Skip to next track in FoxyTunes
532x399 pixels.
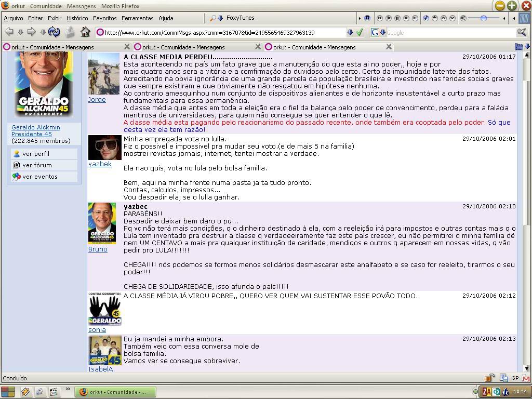(x=415, y=18)
